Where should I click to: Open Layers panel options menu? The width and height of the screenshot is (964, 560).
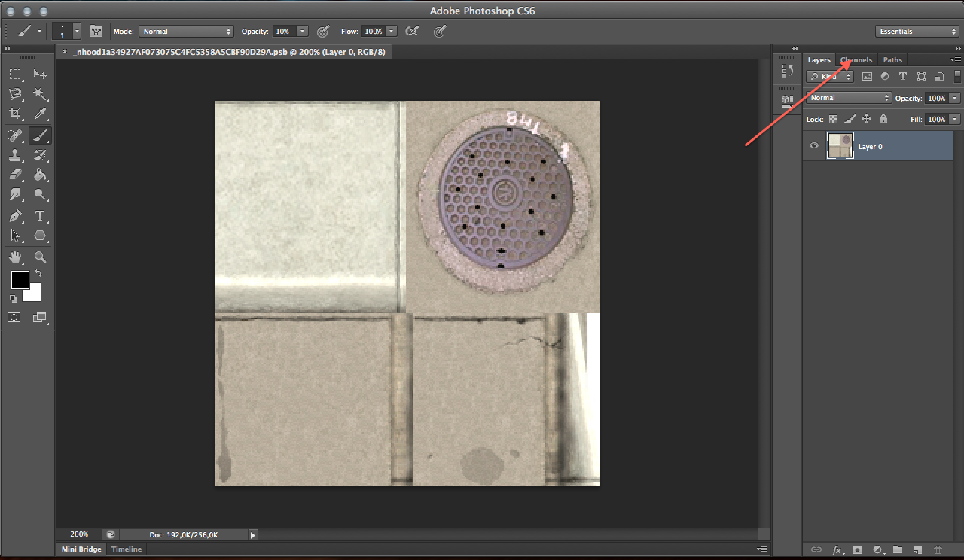tap(955, 59)
